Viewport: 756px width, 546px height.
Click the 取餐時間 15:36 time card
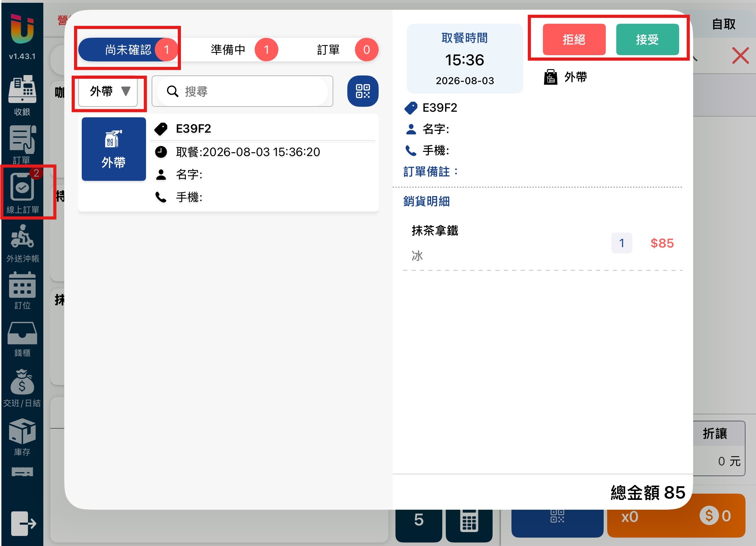465,59
